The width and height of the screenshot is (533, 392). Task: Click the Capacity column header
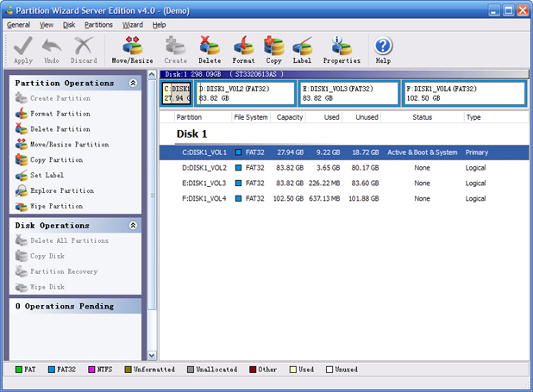288,117
